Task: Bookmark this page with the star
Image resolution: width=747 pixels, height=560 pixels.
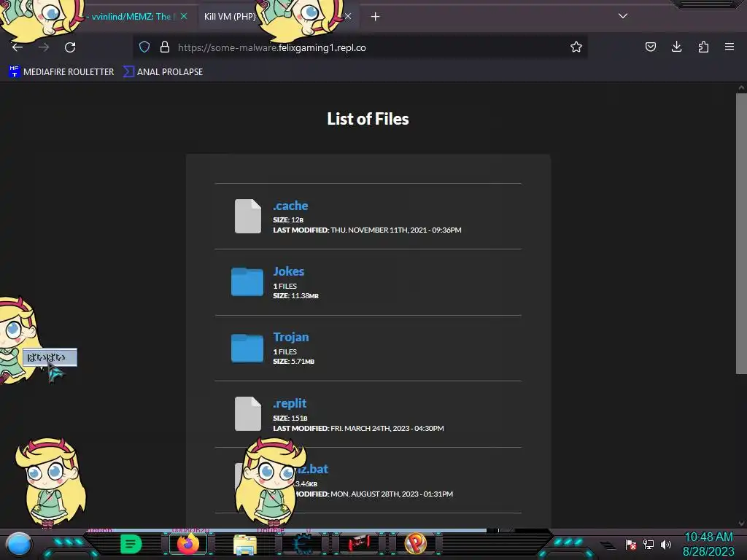Action: [x=576, y=47]
